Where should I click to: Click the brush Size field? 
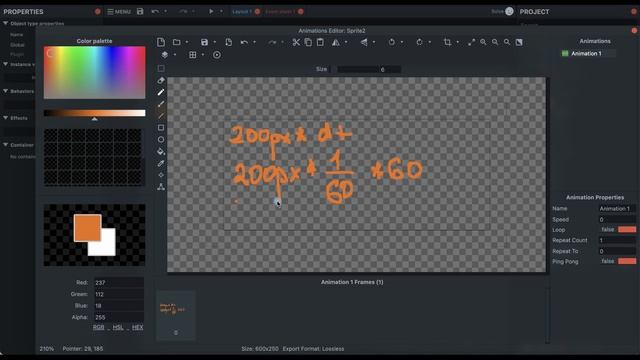[369, 69]
